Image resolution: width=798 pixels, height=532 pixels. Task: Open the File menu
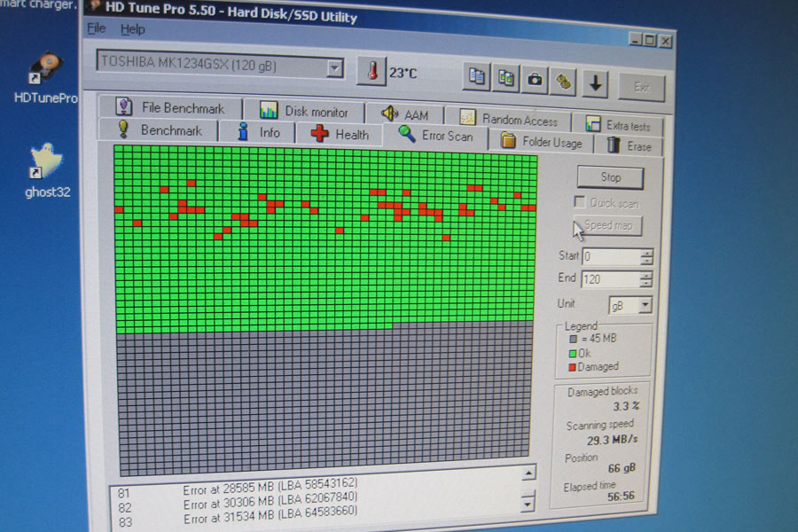[x=96, y=28]
